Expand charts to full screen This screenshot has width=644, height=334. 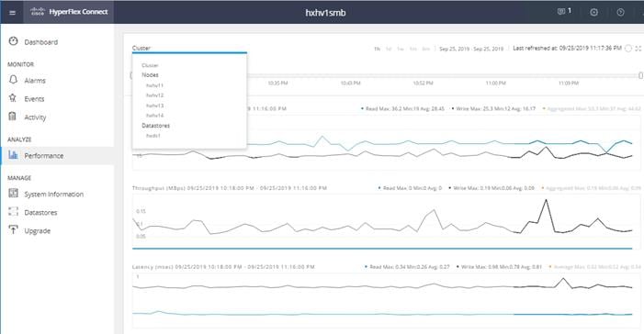[638, 49]
